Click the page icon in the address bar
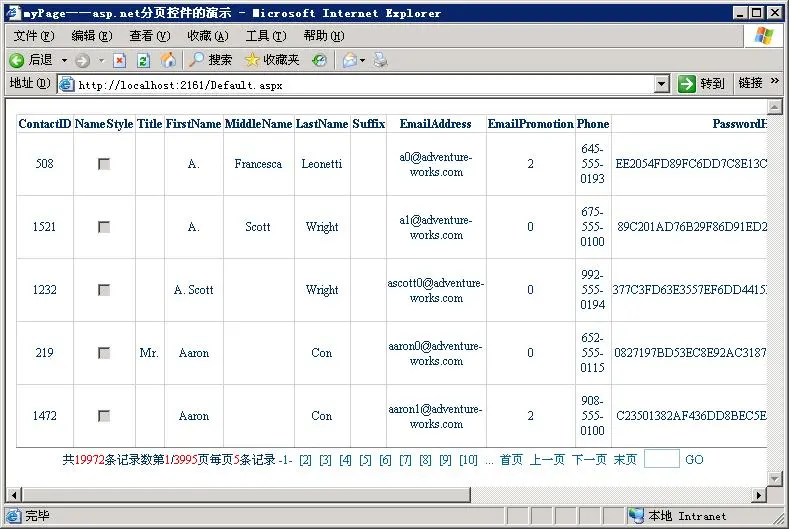This screenshot has width=789, height=529. (67, 85)
